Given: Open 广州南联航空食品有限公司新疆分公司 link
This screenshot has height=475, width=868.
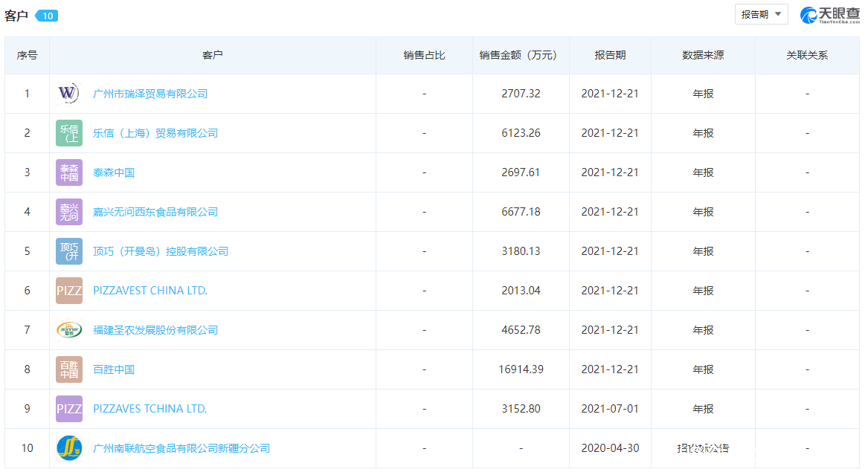Looking at the screenshot, I should click(x=181, y=448).
